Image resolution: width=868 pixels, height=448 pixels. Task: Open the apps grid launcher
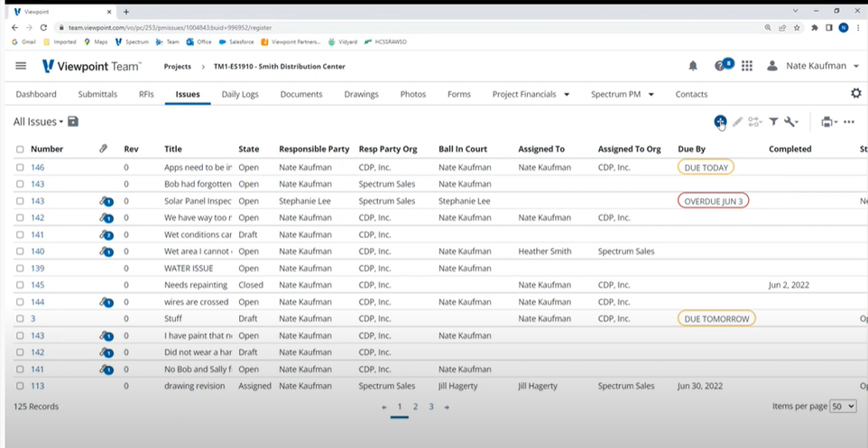click(x=747, y=66)
